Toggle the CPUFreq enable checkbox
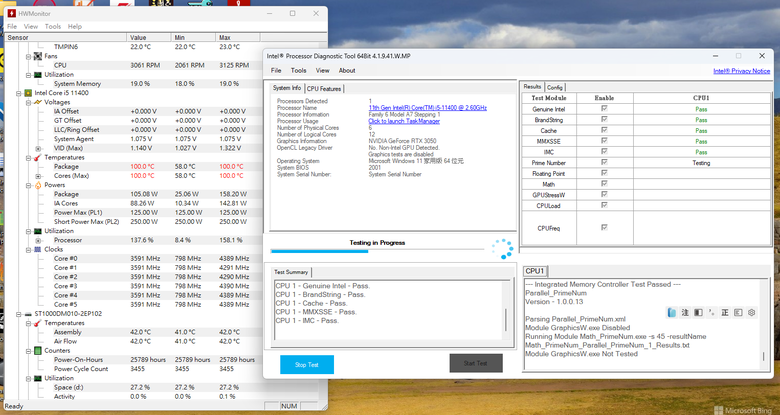This screenshot has width=780, height=415. click(x=604, y=227)
